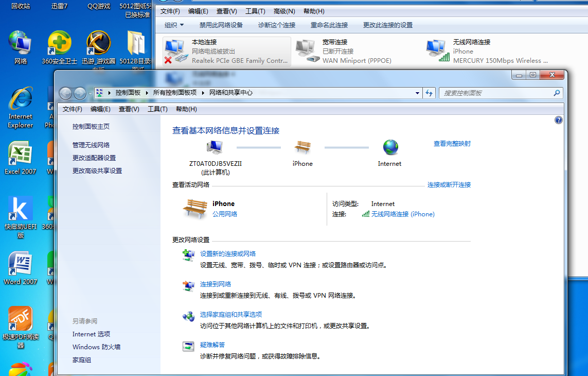Click 禁用此网络设备 in back window toolbar
Image resolution: width=588 pixels, height=376 pixels.
coord(221,25)
